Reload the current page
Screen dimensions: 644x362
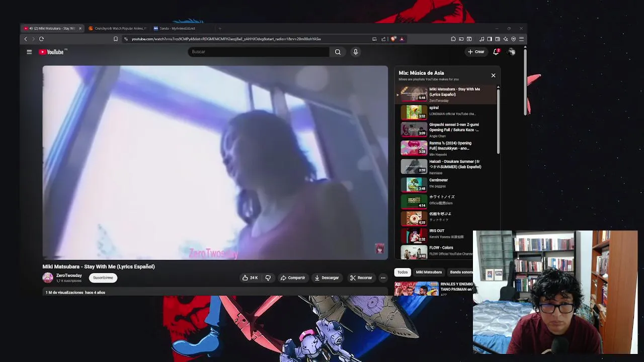[41, 39]
